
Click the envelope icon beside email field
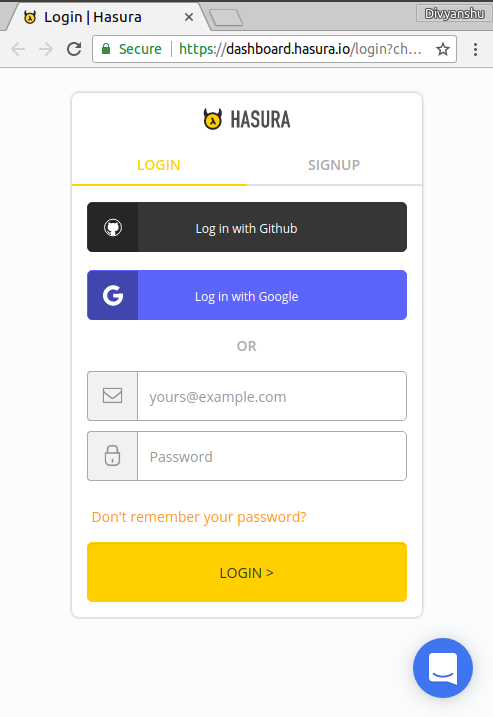(x=113, y=396)
